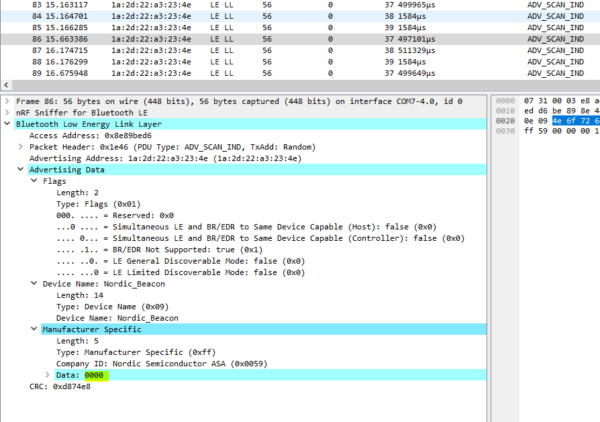Screen dimensions: 600x422
Task: Collapse the Advertising Data section
Action: click(x=21, y=169)
